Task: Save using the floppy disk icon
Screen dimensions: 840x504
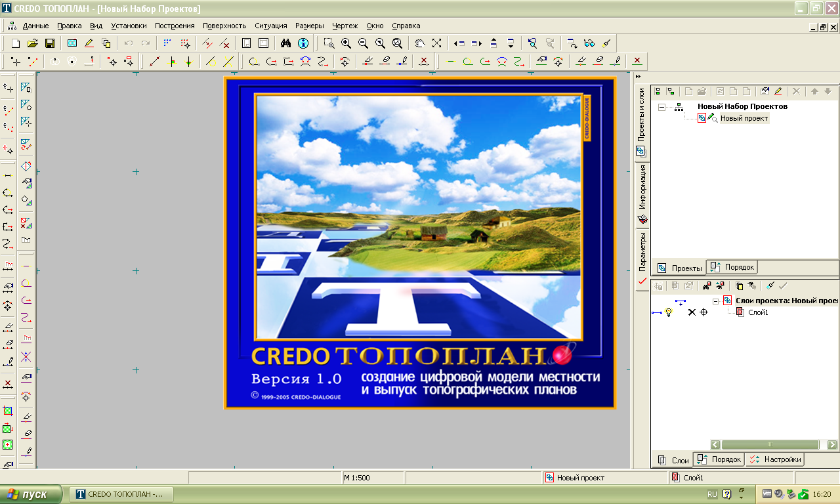Action: 49,43
